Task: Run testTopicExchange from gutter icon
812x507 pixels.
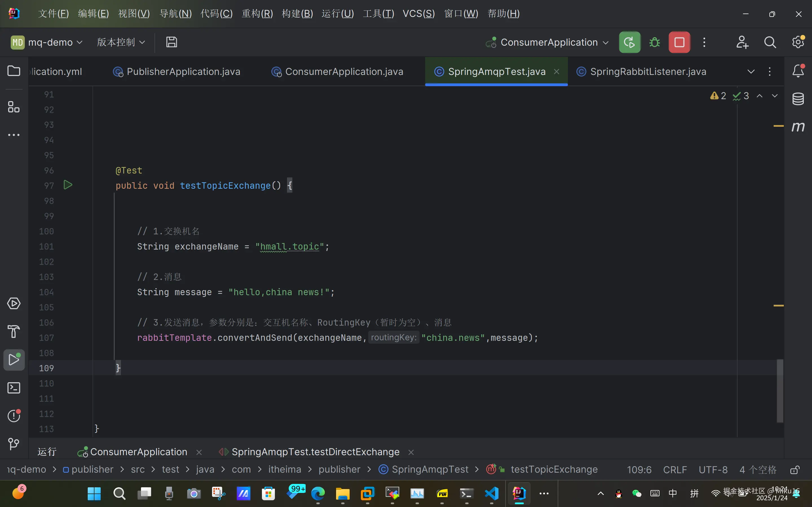Action: [68, 185]
